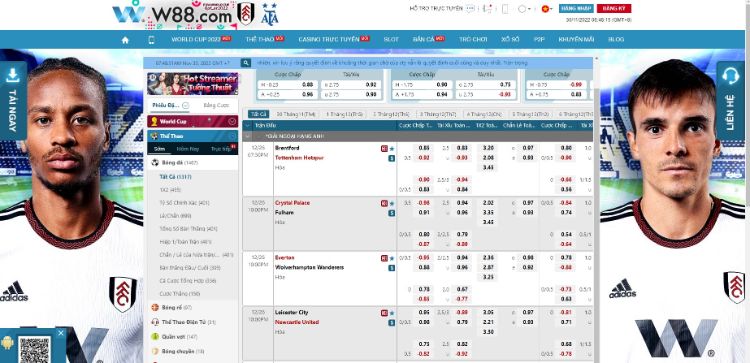Favorite the Brentford vs Tottenham match star
750x363 pixels.
pos(392,149)
